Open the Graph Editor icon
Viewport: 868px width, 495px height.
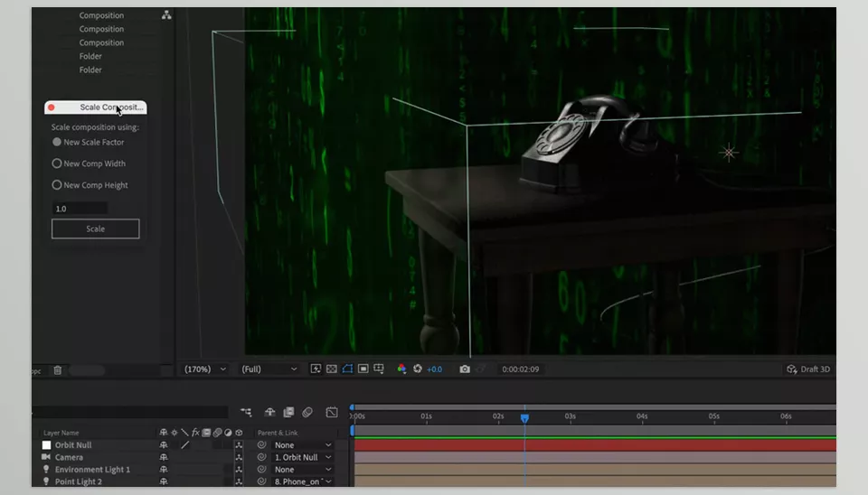pos(332,412)
